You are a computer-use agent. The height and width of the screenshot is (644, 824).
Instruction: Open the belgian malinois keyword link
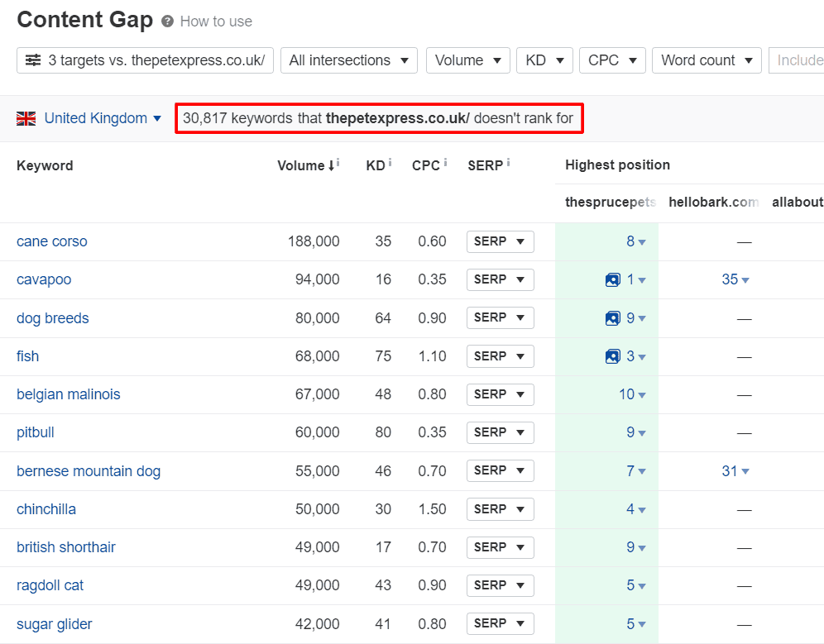pyautogui.click(x=69, y=394)
